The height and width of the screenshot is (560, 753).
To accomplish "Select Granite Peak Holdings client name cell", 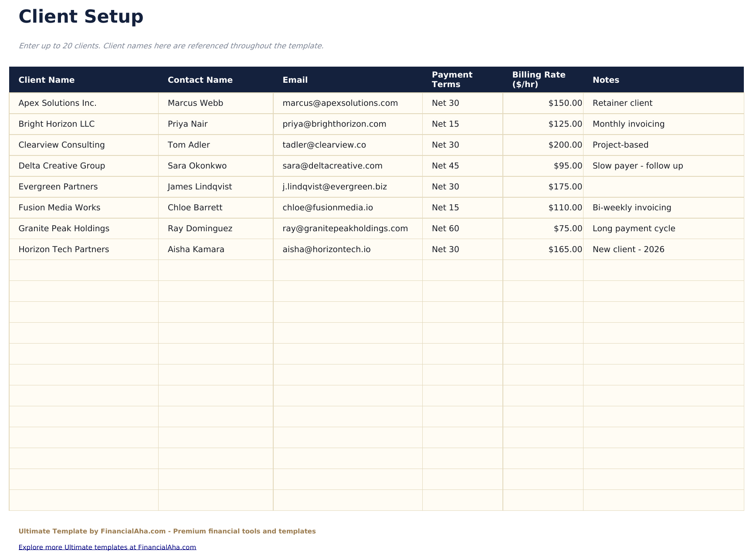I will pyautogui.click(x=64, y=228).
